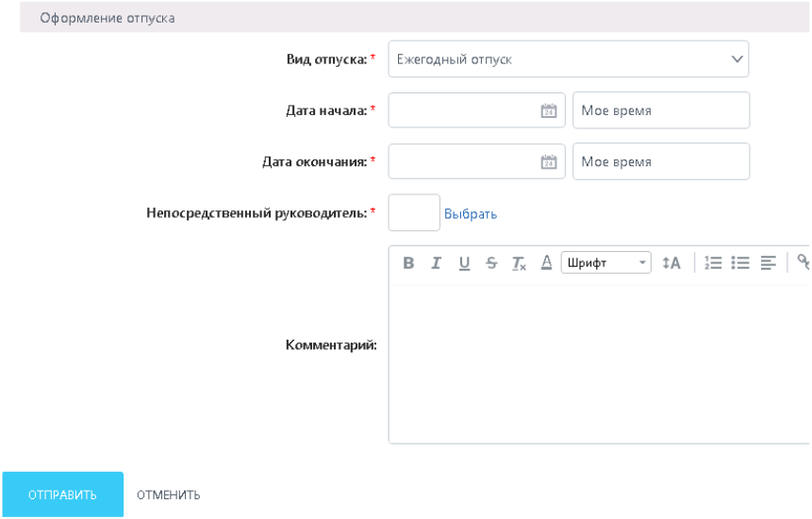This screenshot has height=519, width=812.
Task: Open calendar for Дата окончания
Action: pyautogui.click(x=548, y=161)
